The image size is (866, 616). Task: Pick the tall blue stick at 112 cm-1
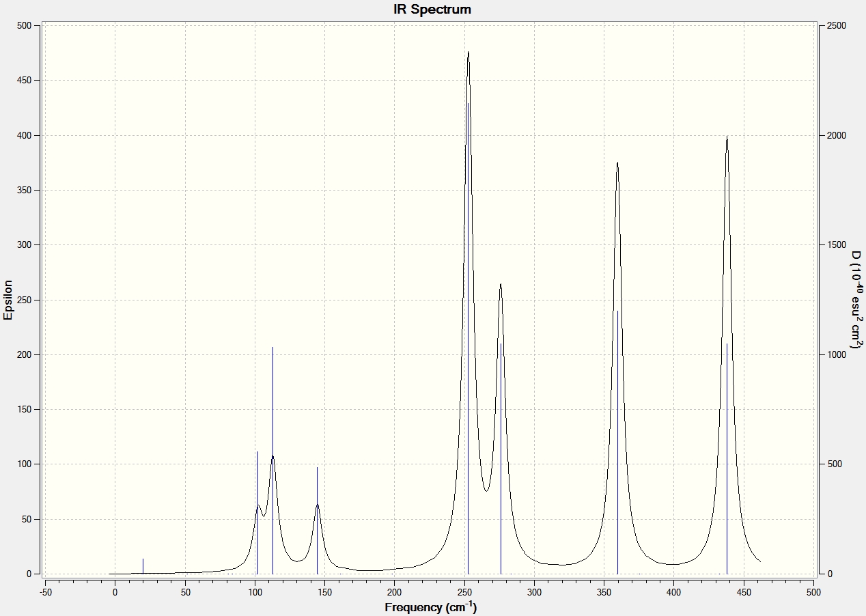coord(273,460)
